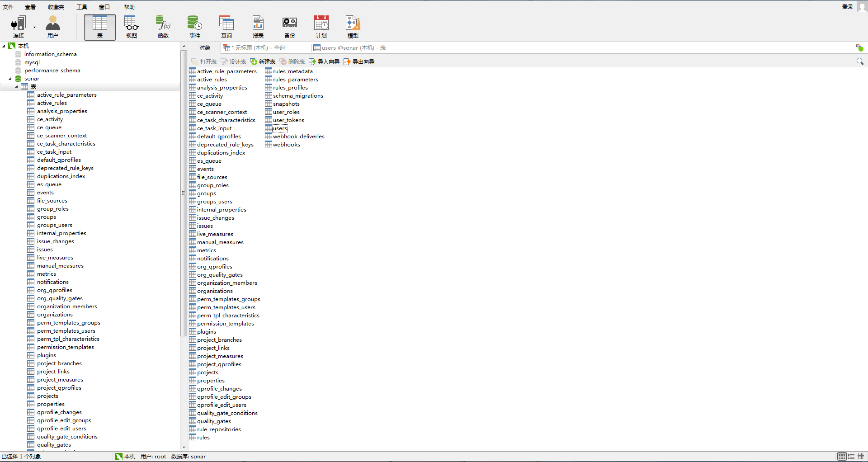This screenshot has height=462, width=868.
Task: Open the Report (报表) toolbar icon
Action: pyautogui.click(x=258, y=27)
